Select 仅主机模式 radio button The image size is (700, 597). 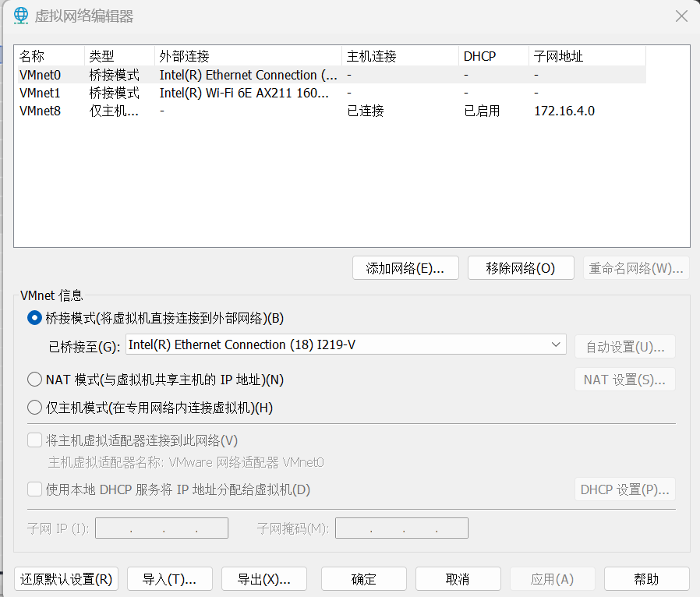pyautogui.click(x=34, y=408)
